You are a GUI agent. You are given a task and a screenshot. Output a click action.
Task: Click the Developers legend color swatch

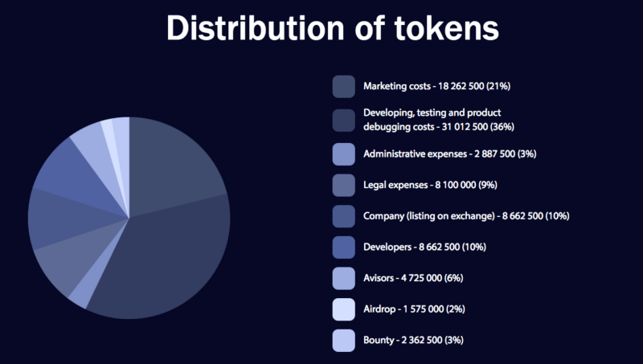(x=344, y=247)
